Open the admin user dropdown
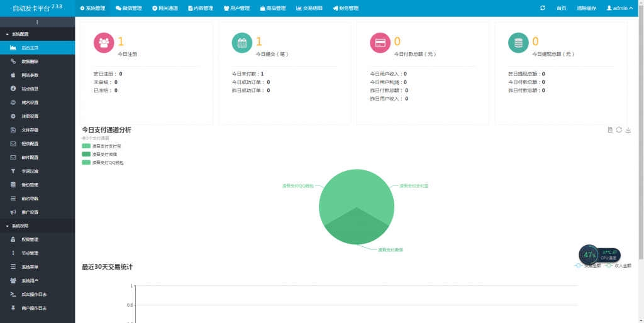 pyautogui.click(x=619, y=8)
